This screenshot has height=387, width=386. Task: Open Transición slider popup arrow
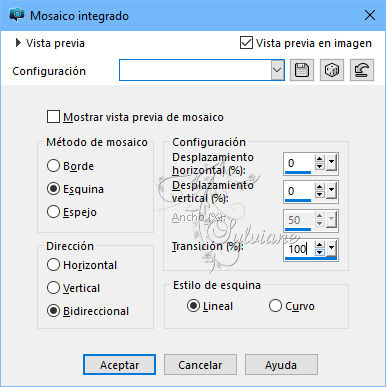[x=331, y=248]
